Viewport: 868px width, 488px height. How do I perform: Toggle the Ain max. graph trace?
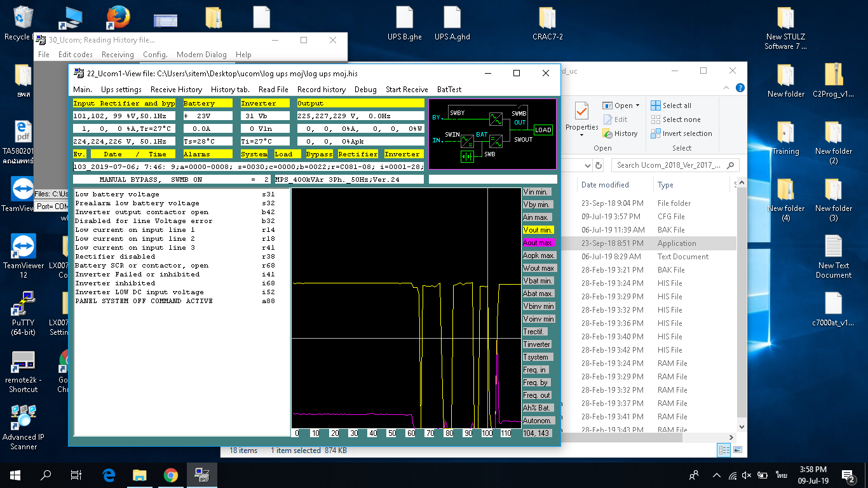click(x=538, y=217)
